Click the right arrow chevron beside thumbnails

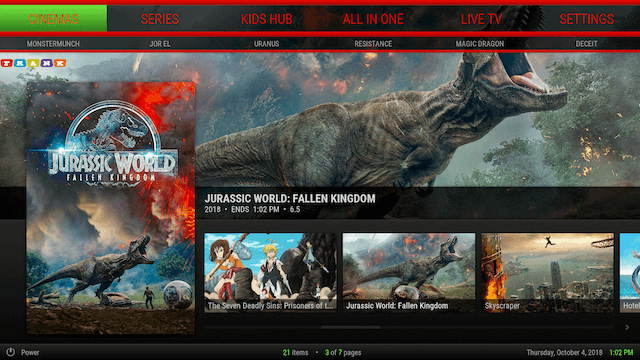point(627,327)
